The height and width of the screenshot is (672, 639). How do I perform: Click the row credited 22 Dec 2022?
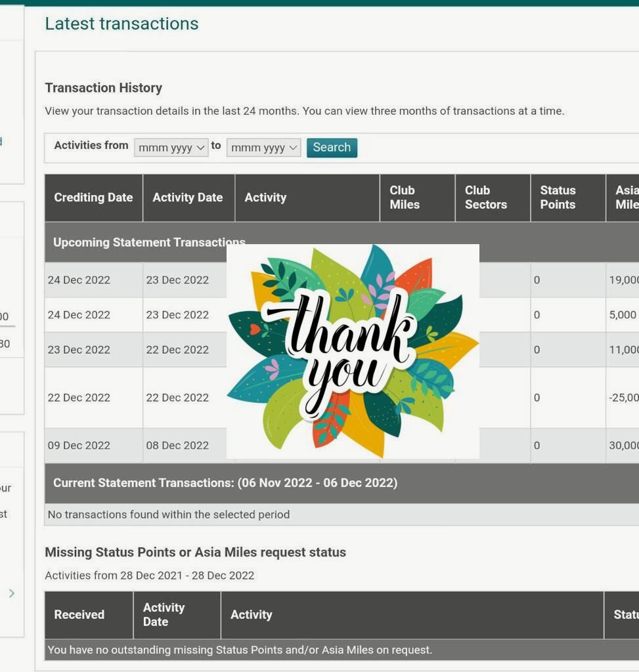pos(342,398)
